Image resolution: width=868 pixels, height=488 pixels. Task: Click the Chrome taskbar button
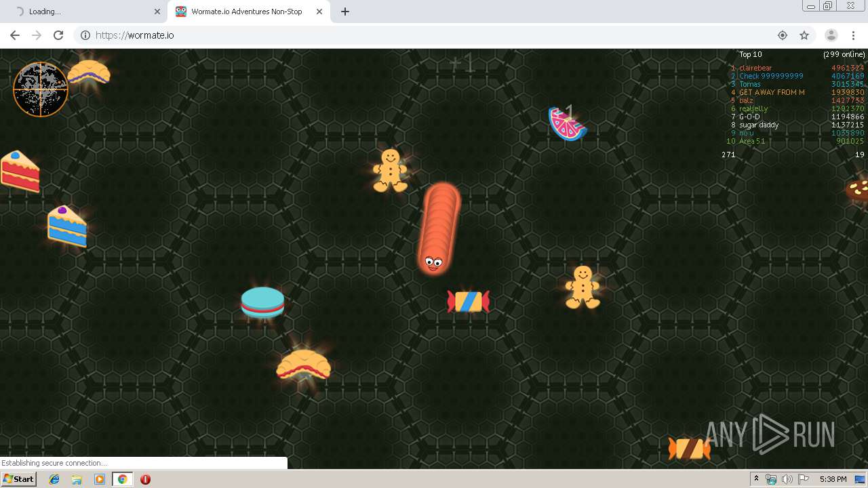pyautogui.click(x=122, y=479)
